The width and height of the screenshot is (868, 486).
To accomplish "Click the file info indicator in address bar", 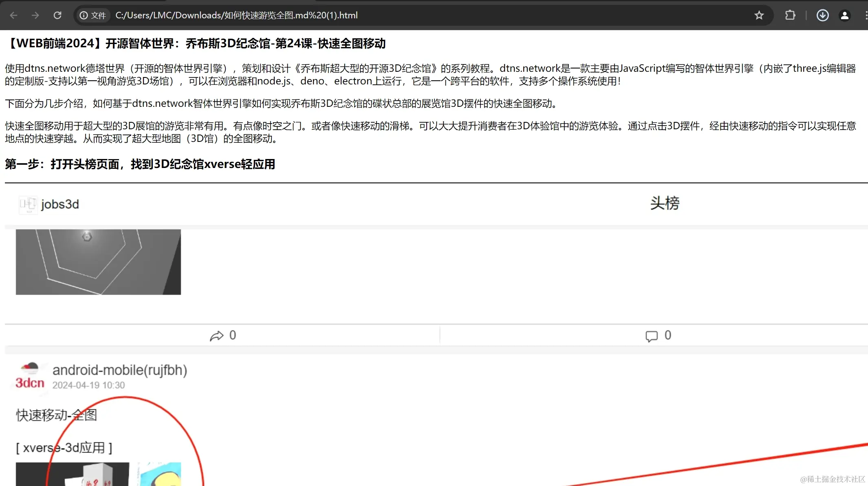I will click(x=93, y=15).
